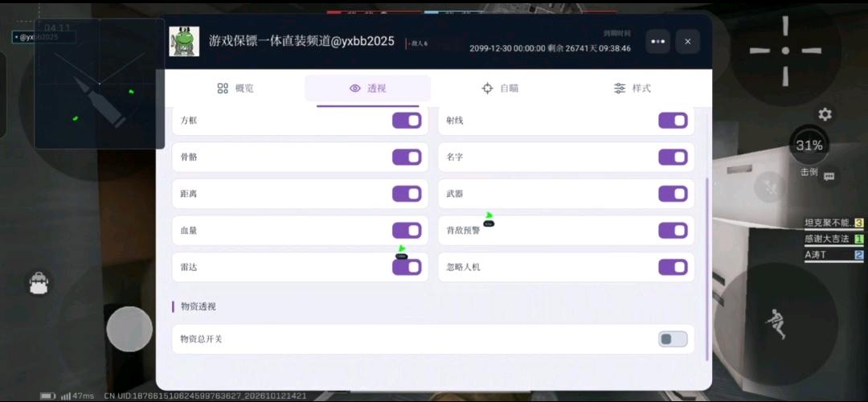Screen dimensions: 868x402
Task: Click the title 游戏保镖一体直装频道@yxbb2025
Action: click(301, 41)
